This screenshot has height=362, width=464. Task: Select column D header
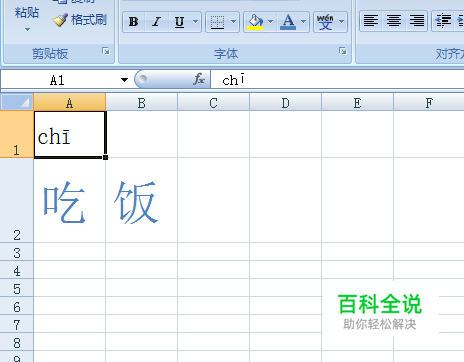[286, 103]
